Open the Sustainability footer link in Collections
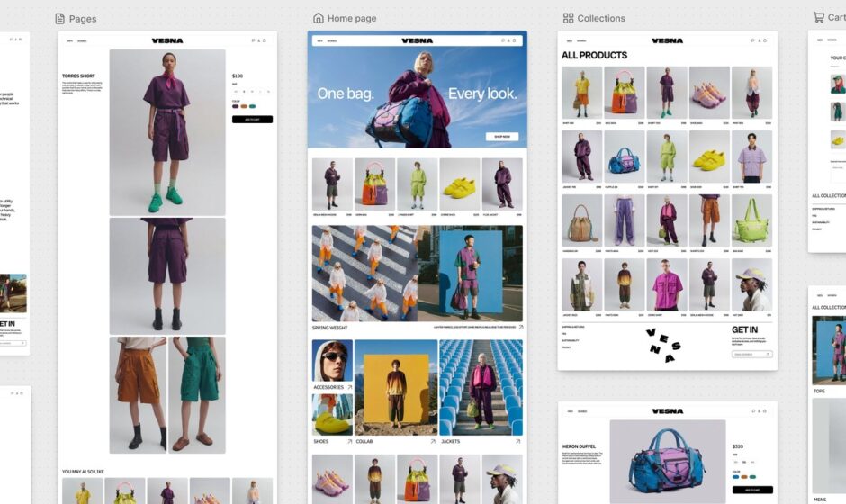This screenshot has width=846, height=504. click(570, 340)
